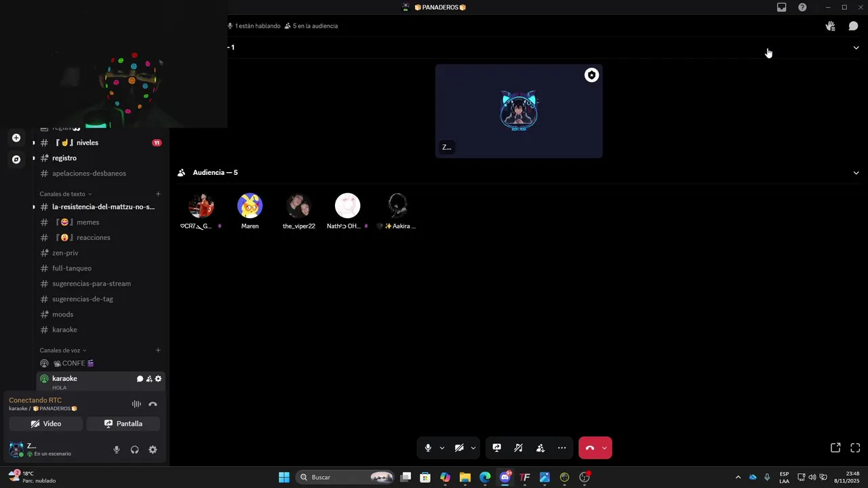Launch Microsoft Edge from taskbar

(x=485, y=477)
